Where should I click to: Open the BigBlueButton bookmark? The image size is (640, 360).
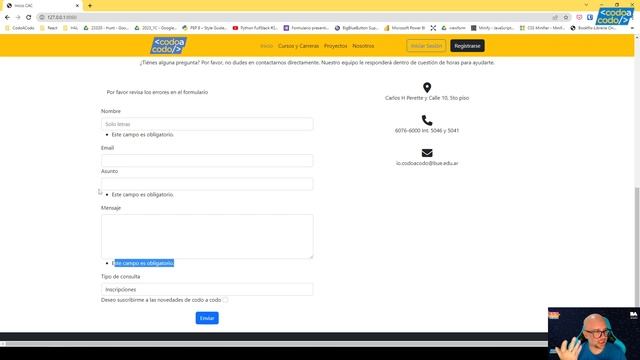coord(356,28)
